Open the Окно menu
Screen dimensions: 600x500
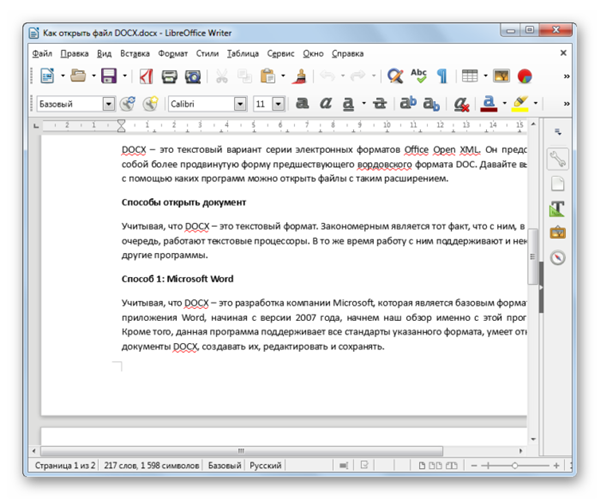(x=313, y=54)
